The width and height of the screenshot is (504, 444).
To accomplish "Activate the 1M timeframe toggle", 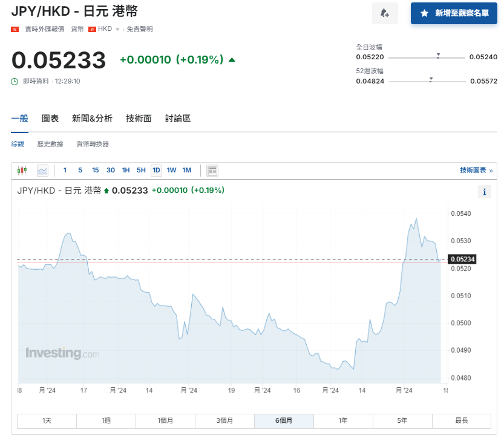I will 187,171.
